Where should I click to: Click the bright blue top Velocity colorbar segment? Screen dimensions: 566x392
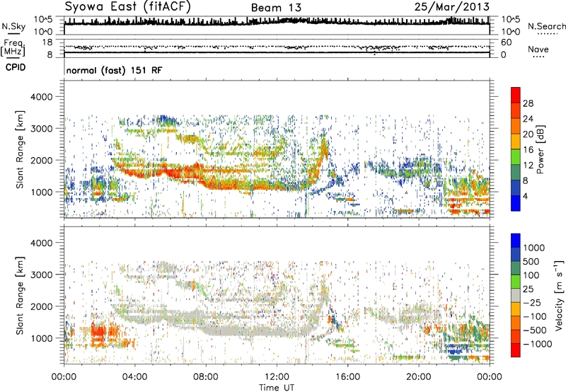click(516, 241)
